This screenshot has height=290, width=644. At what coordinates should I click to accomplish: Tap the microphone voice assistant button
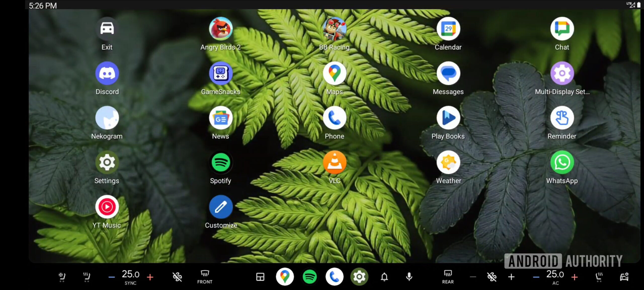409,277
